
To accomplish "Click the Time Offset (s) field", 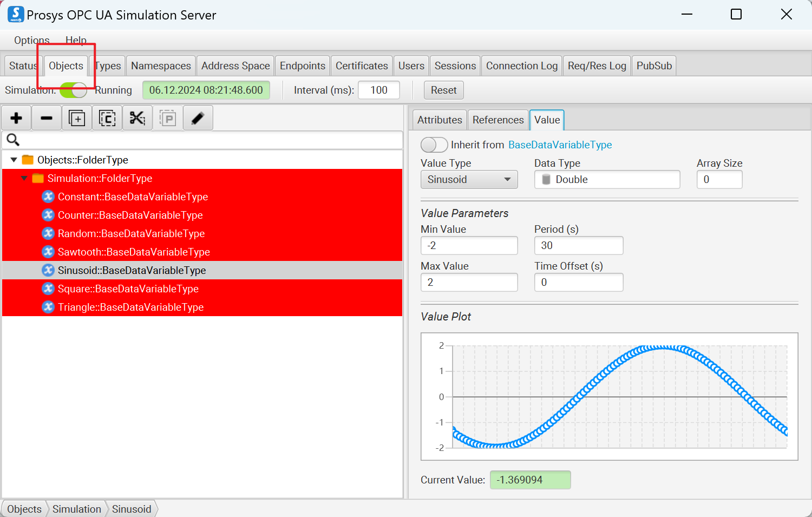I will pyautogui.click(x=579, y=282).
